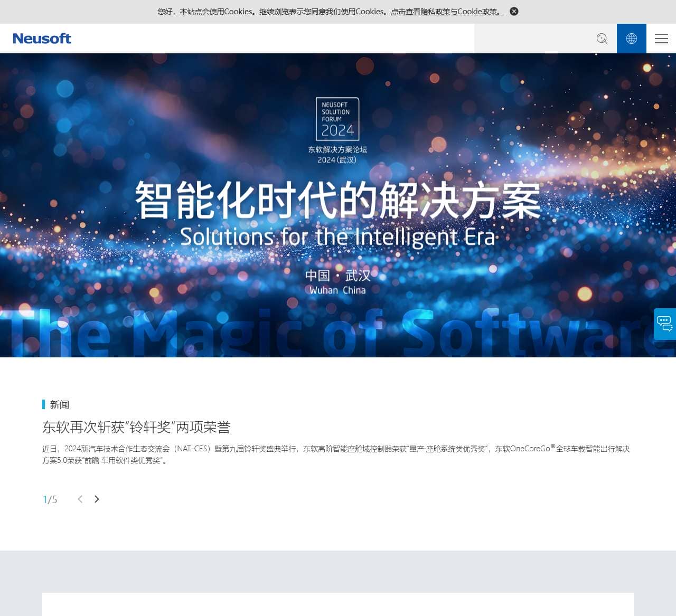
Task: Open the 东软再次斩获"铃轩奖"两项荣誉 headline
Action: [x=136, y=427]
